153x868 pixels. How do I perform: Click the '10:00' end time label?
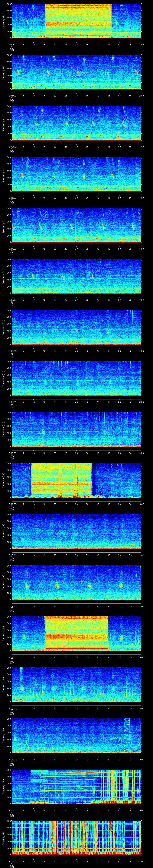point(141,504)
